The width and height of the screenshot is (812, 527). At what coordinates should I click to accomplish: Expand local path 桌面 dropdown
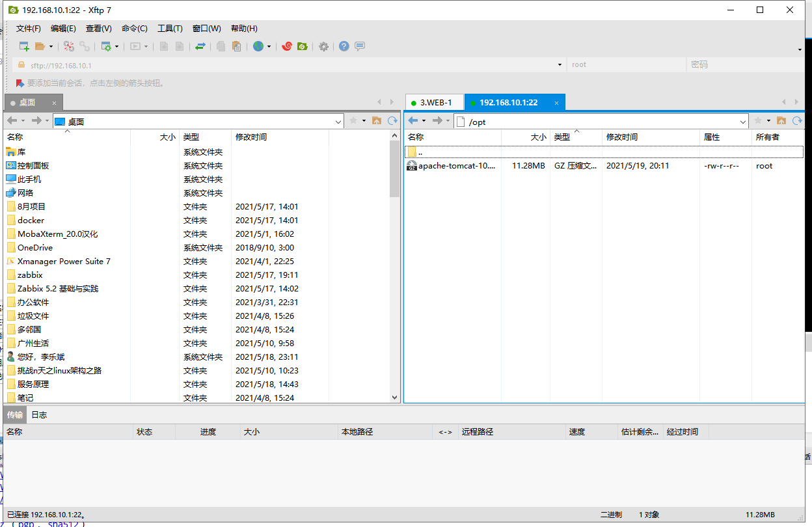coord(338,122)
